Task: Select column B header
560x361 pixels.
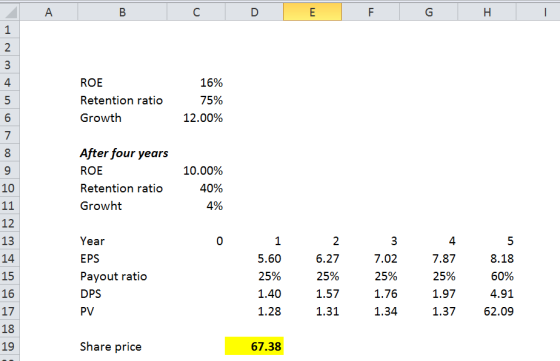Action: pyautogui.click(x=122, y=12)
